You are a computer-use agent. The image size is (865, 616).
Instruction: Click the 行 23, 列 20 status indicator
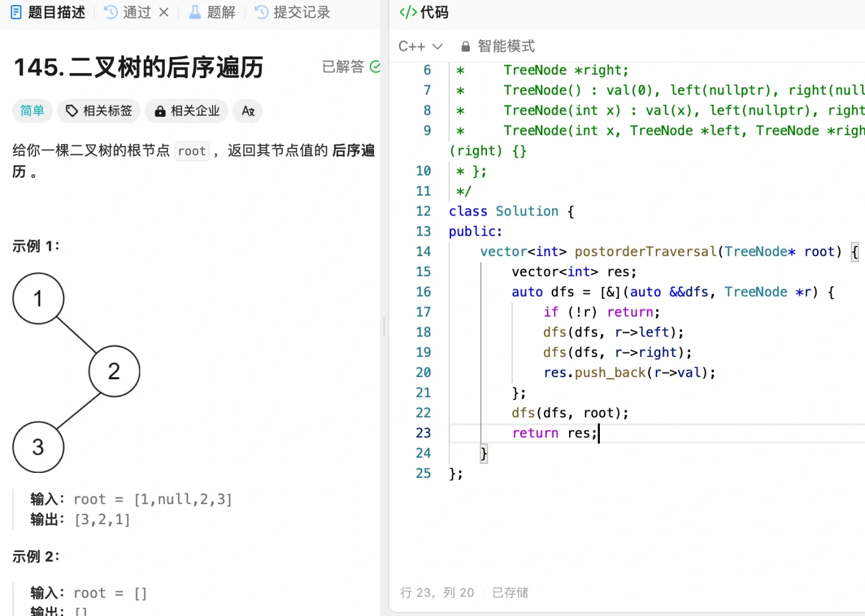pos(437,593)
